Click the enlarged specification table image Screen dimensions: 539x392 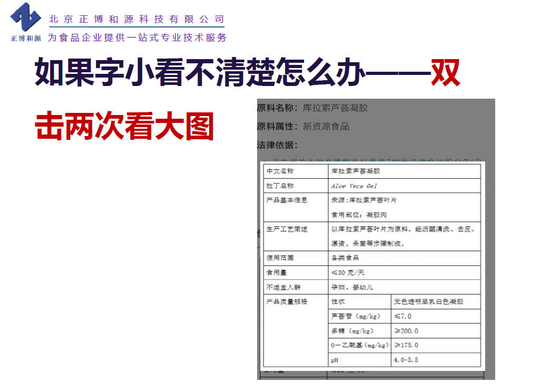click(x=372, y=265)
